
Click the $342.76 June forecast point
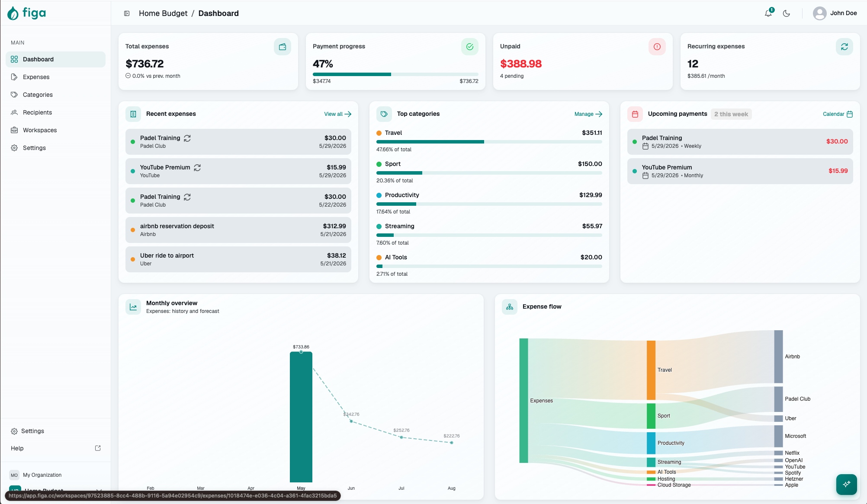coord(351,421)
